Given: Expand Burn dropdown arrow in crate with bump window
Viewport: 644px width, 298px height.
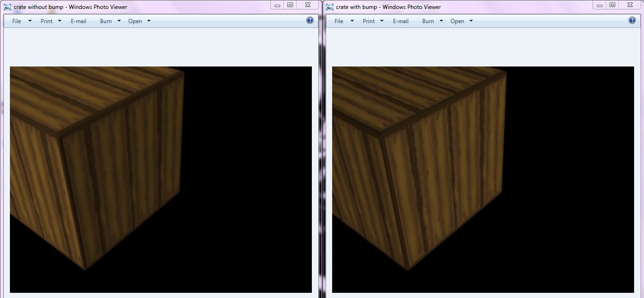Looking at the screenshot, I should click(x=441, y=21).
